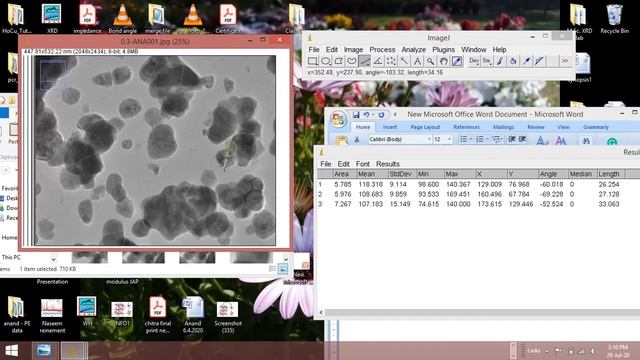Select the Rectangle selection tool in ImageJ

[313, 61]
